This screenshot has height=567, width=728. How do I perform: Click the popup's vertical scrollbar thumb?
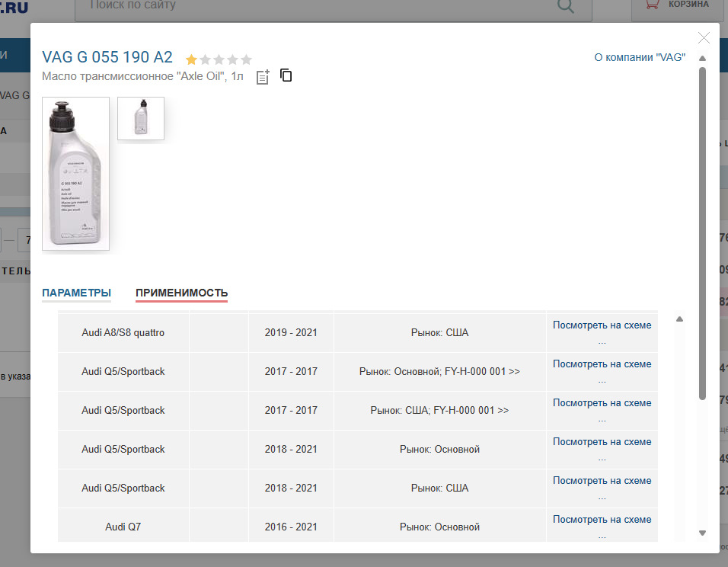click(x=702, y=233)
